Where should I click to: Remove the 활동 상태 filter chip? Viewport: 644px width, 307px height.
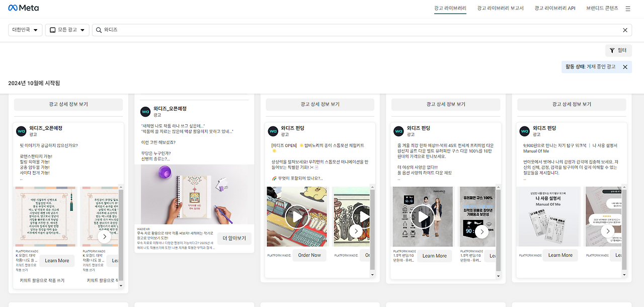(x=625, y=67)
